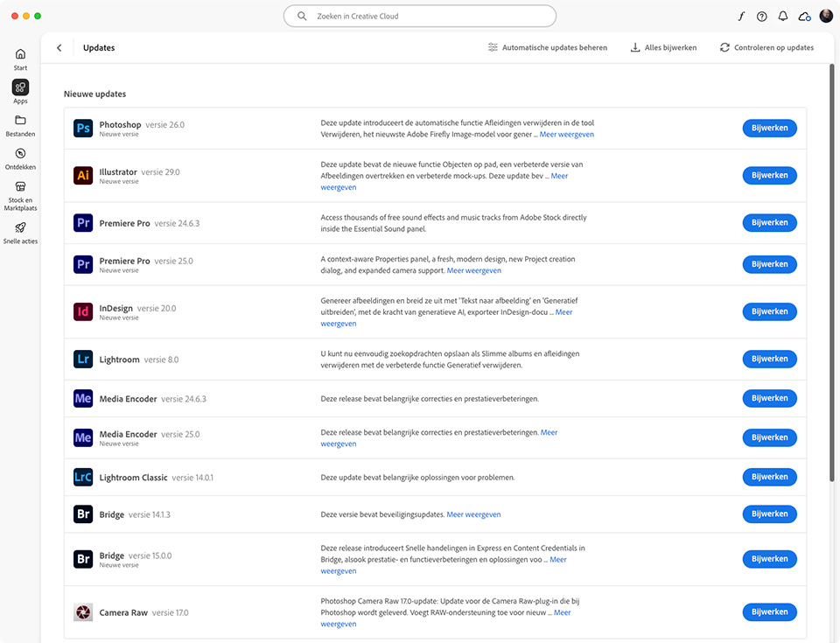Open Ontdekken compass icon
Image resolution: width=840 pixels, height=643 pixels.
pyautogui.click(x=20, y=153)
